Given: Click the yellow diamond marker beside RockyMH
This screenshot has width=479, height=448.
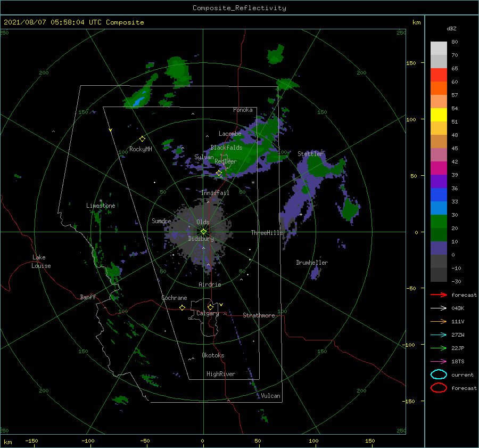Looking at the screenshot, I should (142, 139).
